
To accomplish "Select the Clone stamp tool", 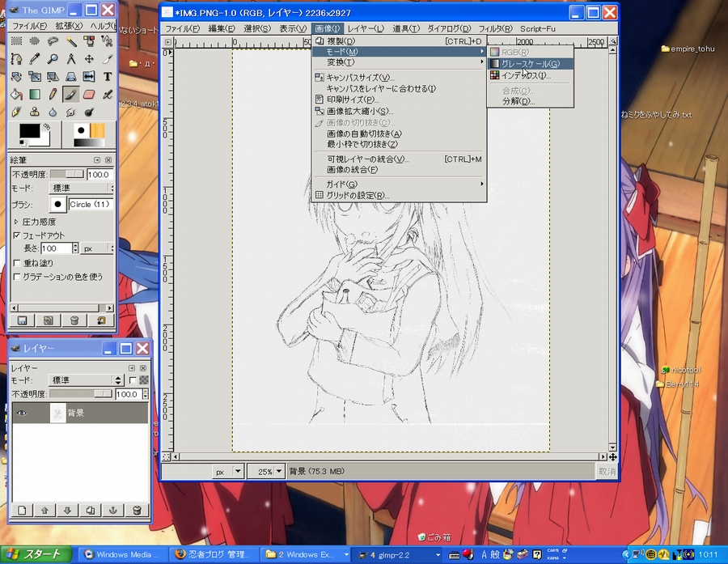I will click(x=34, y=112).
